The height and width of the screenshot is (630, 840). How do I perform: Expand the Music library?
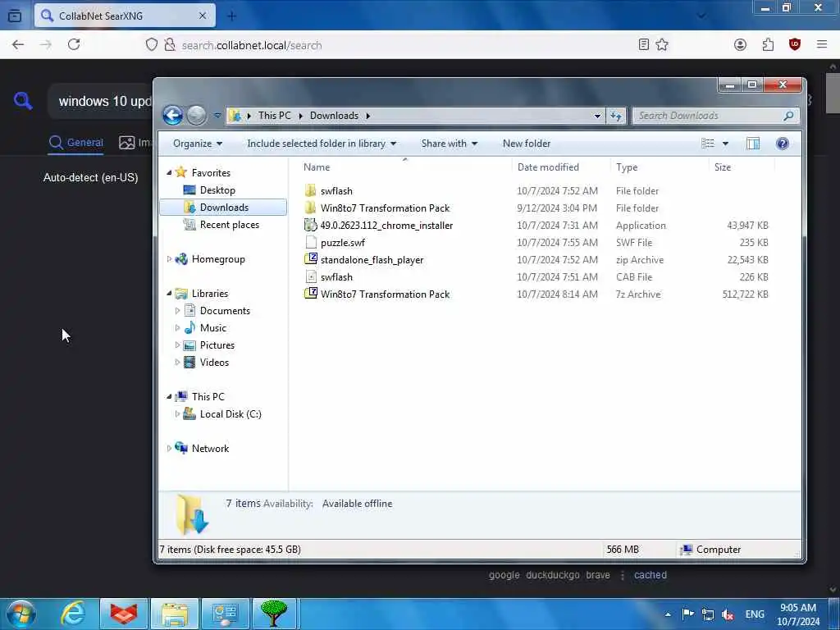tap(177, 328)
